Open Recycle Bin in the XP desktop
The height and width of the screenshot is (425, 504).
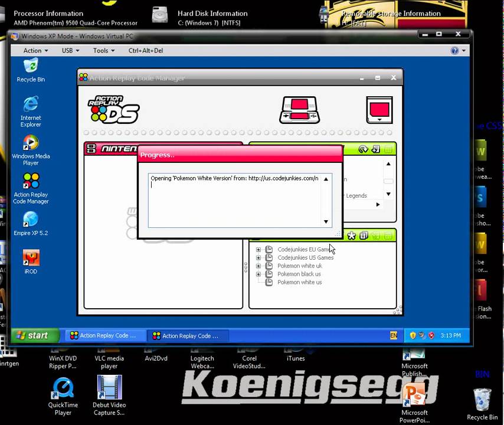click(x=31, y=70)
